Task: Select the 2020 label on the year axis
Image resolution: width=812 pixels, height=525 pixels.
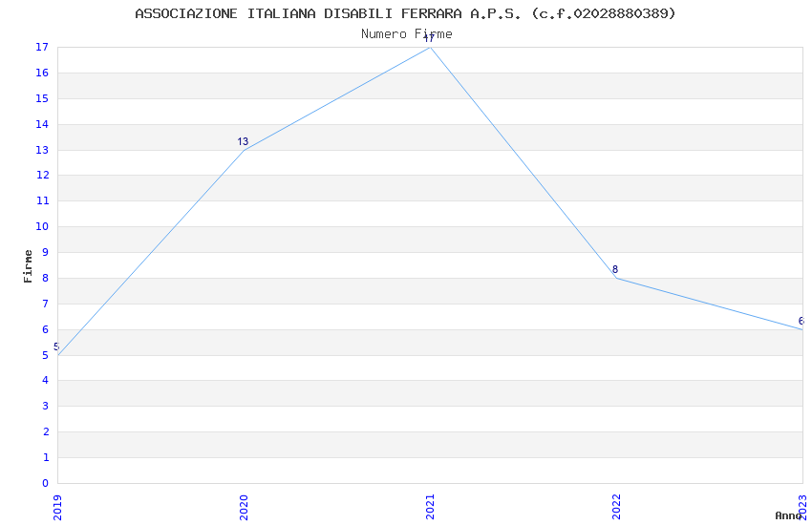Action: pos(244,508)
